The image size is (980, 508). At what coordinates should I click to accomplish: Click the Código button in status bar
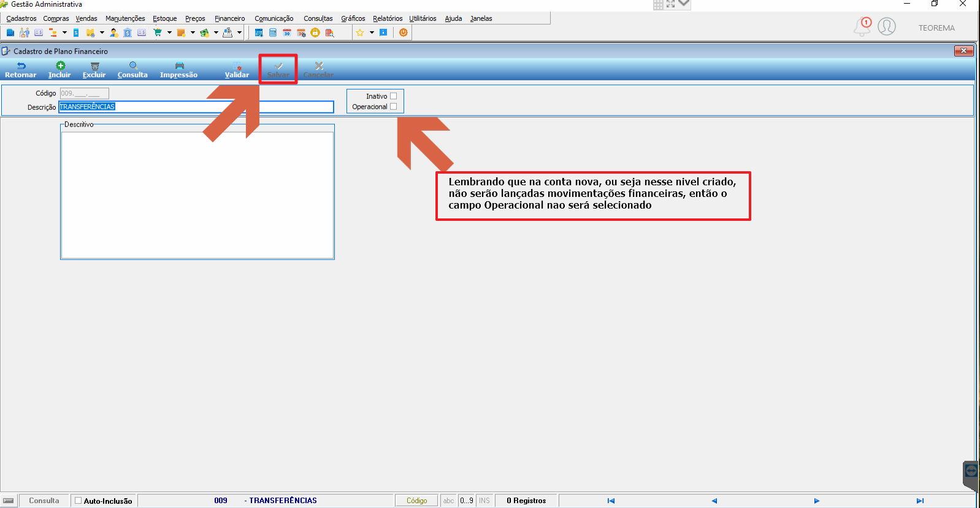pos(416,501)
